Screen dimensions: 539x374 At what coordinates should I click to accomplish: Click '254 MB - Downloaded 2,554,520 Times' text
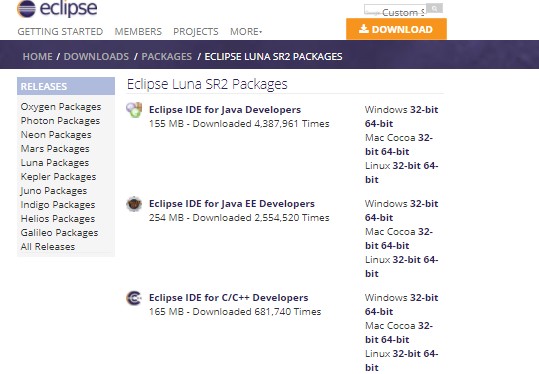239,218
